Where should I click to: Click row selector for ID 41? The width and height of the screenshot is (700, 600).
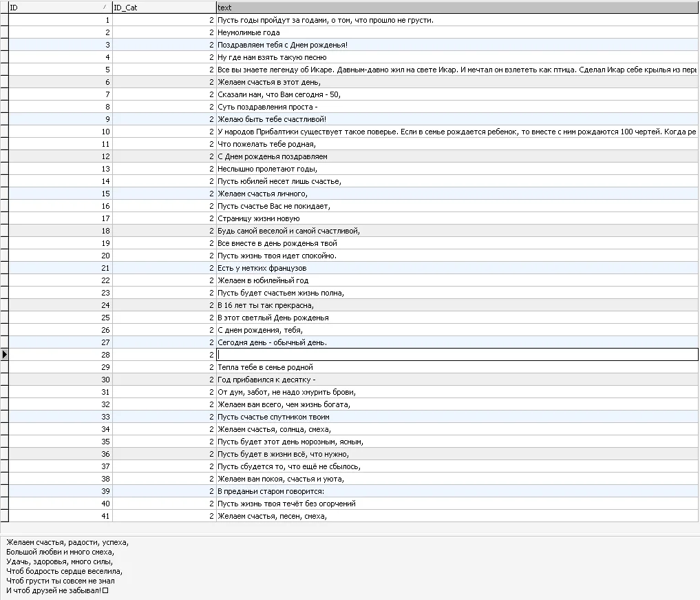pyautogui.click(x=4, y=516)
